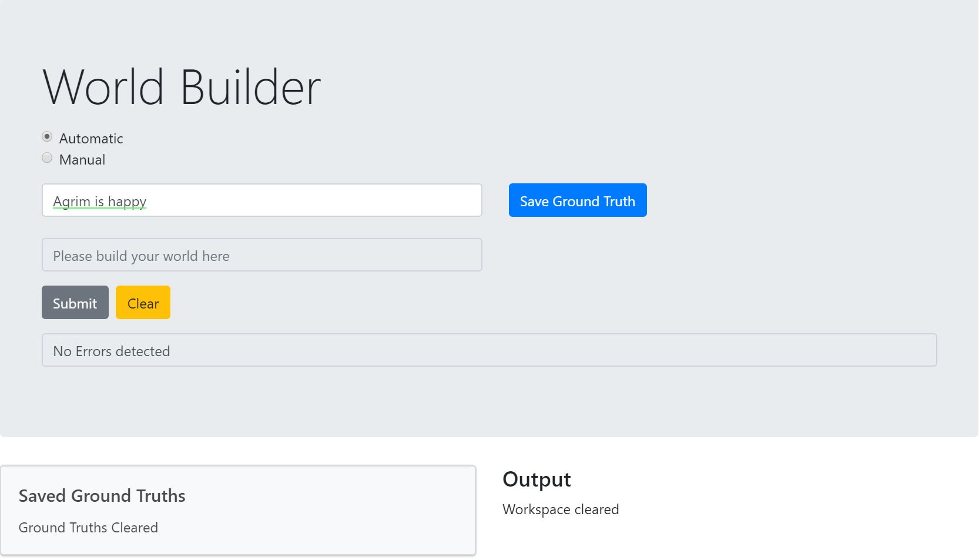Click the Automatic mode text label

click(x=91, y=139)
